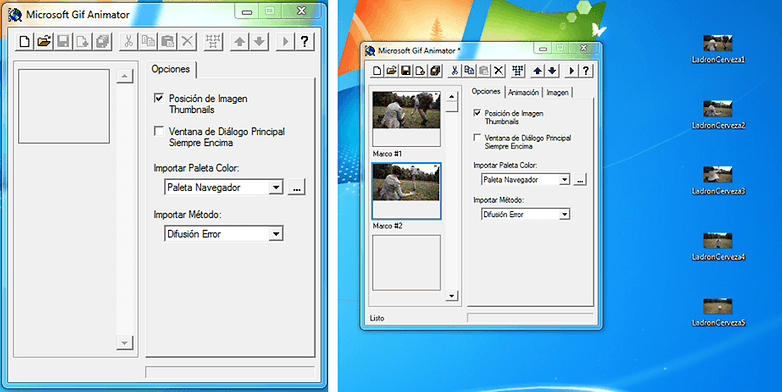The height and width of the screenshot is (392, 782).
Task: Click frame list scroll up arrow in left window
Action: point(125,76)
